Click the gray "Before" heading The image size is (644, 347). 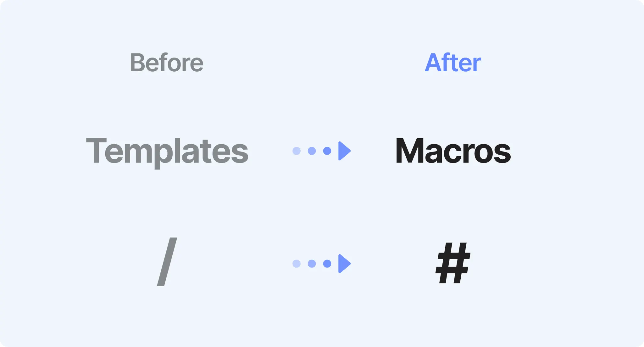pyautogui.click(x=167, y=63)
